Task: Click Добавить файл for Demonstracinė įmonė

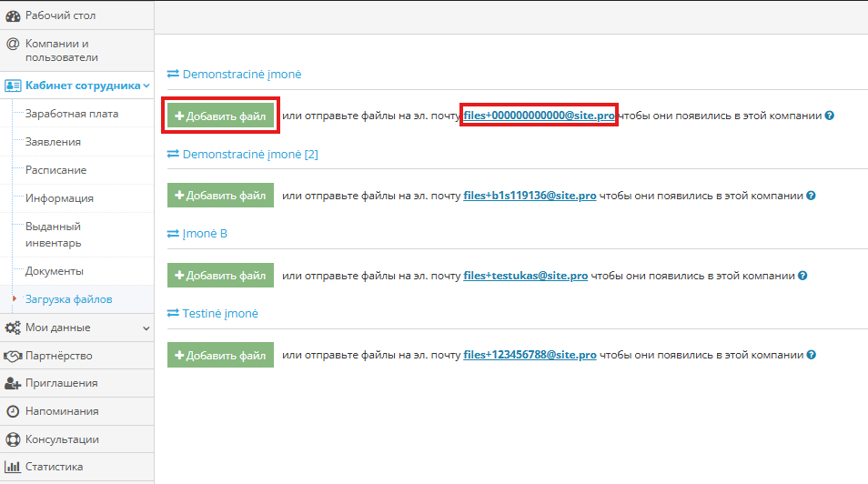Action: click(x=220, y=116)
